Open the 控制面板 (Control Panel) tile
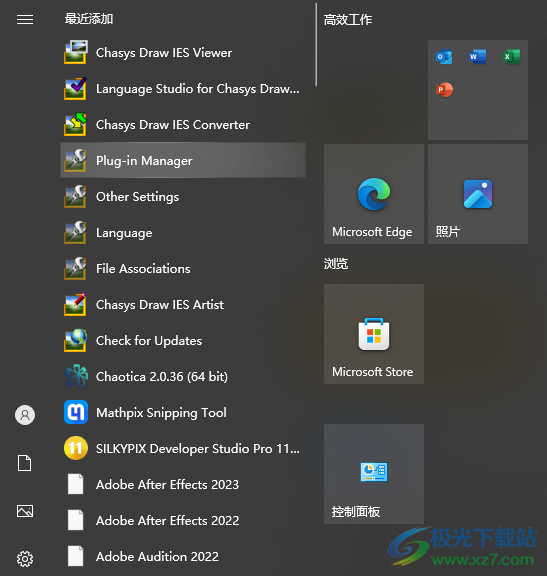Image resolution: width=547 pixels, height=576 pixels. 374,474
